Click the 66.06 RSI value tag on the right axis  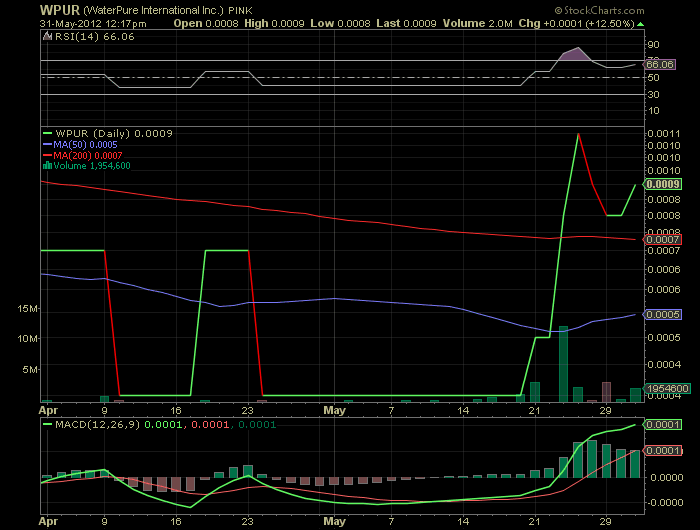click(659, 65)
